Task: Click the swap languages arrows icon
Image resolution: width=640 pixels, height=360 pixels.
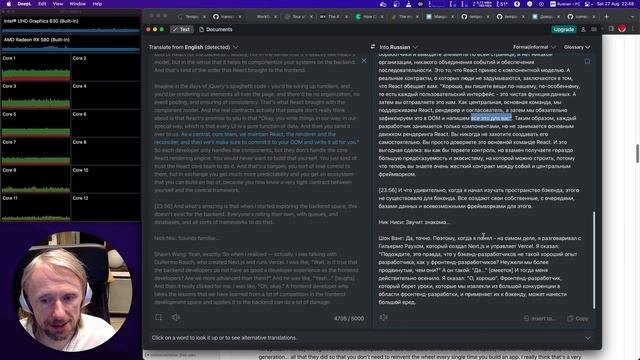Action: click(373, 47)
